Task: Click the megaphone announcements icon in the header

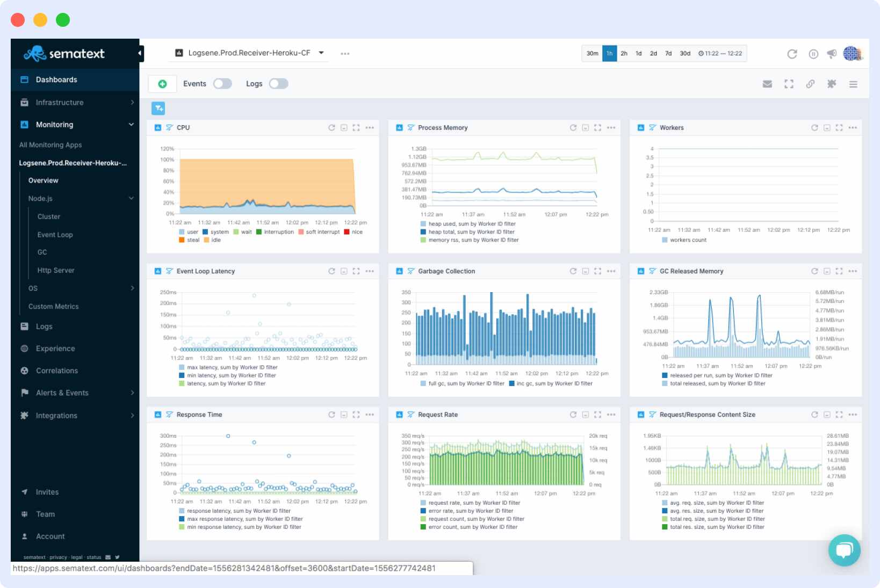Action: [x=832, y=53]
